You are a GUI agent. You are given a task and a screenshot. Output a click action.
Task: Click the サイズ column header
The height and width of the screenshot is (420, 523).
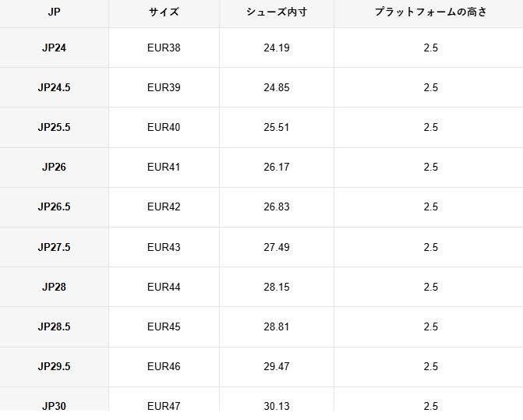(164, 12)
